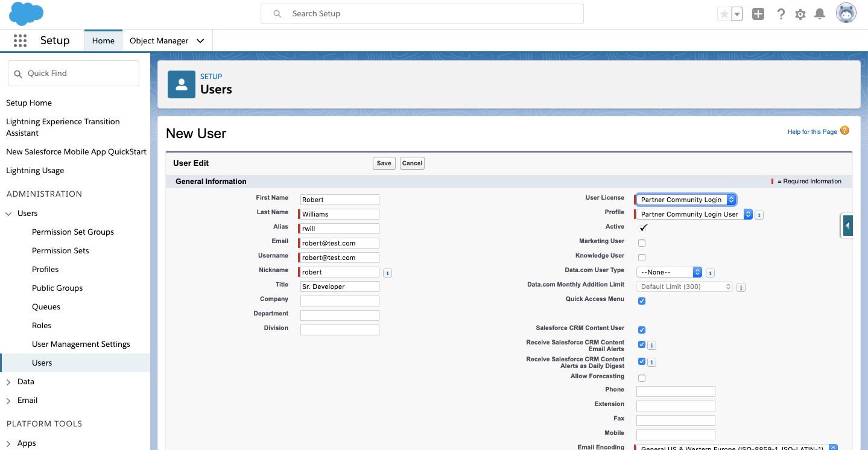Open the Data.com User Type dropdown
868x450 pixels.
point(669,272)
